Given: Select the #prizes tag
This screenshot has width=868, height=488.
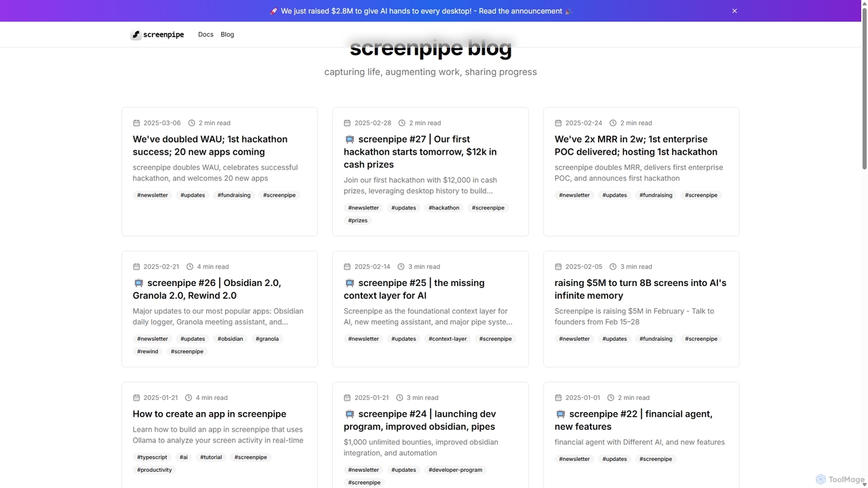Looking at the screenshot, I should coord(358,221).
